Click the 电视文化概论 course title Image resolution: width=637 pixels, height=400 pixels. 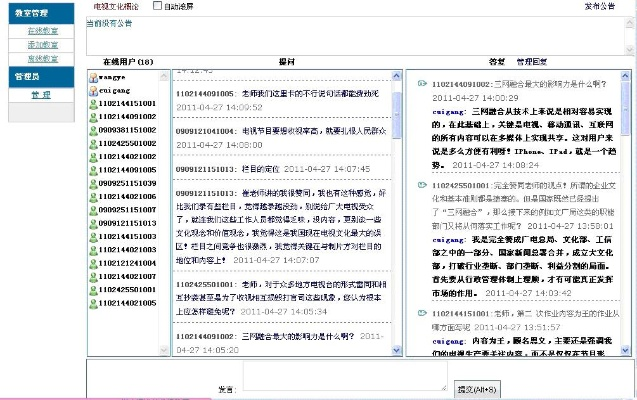pos(116,6)
